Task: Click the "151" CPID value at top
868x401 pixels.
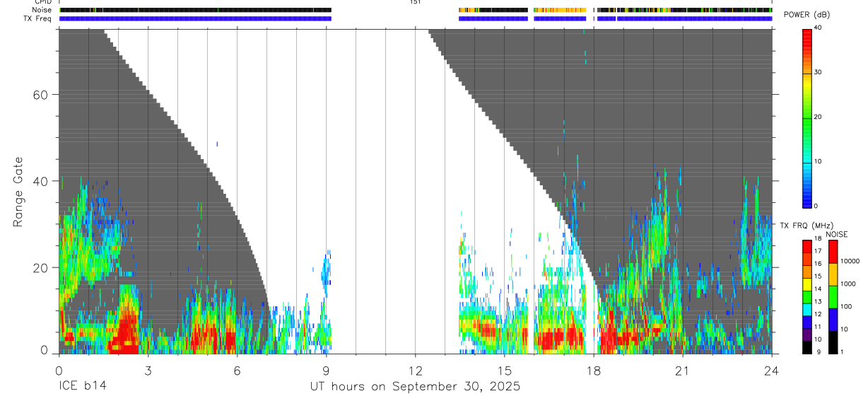Action: coord(415,2)
